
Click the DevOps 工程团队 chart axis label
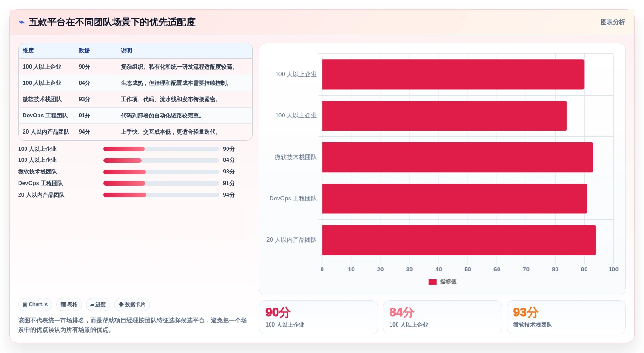pos(293,199)
